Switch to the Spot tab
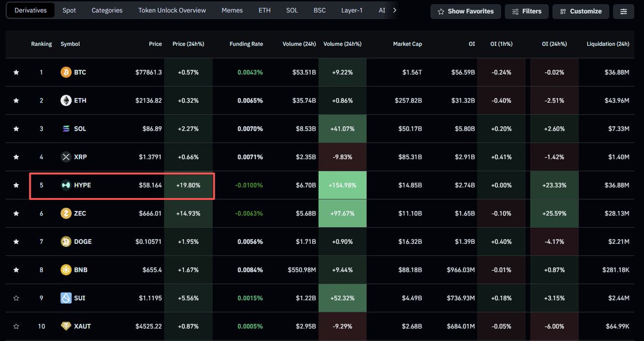 point(69,10)
